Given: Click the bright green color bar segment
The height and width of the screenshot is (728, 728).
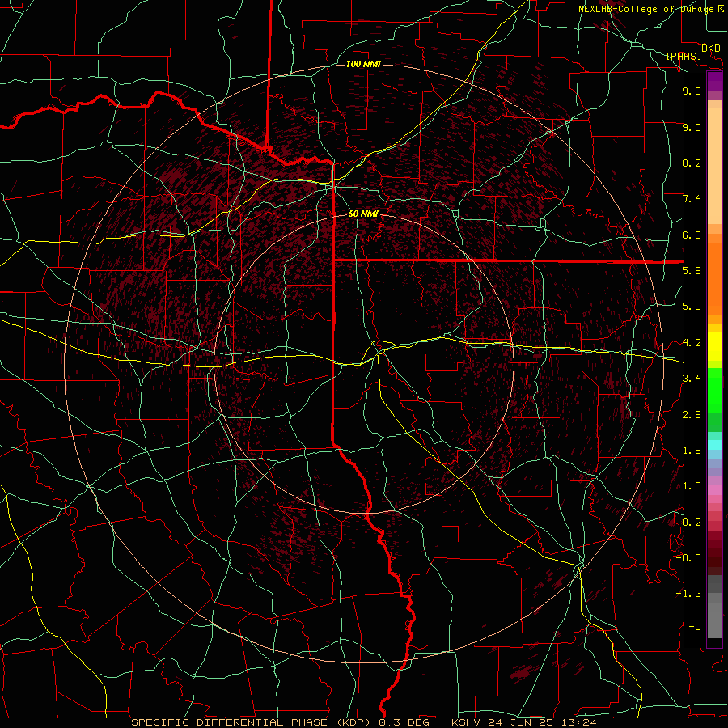Looking at the screenshot, I should coord(714,390).
